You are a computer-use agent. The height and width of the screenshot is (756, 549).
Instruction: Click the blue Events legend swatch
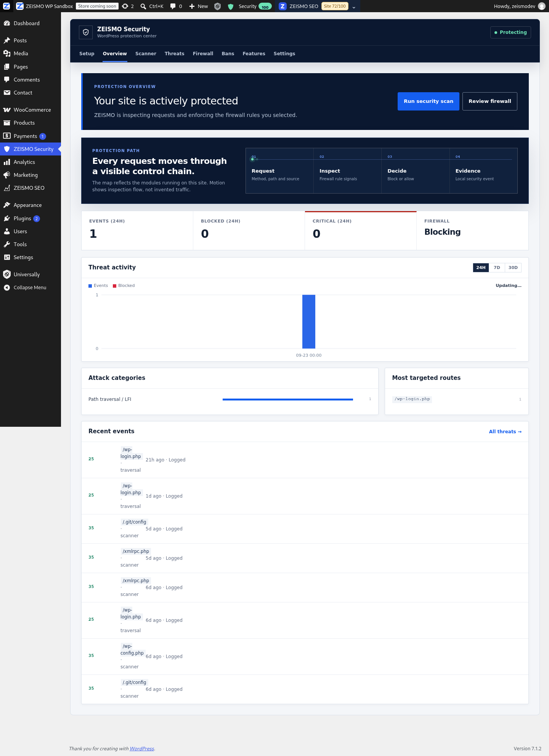coord(90,286)
